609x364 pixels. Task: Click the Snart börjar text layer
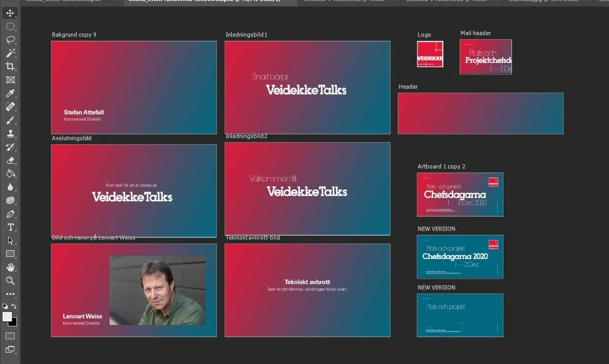270,77
